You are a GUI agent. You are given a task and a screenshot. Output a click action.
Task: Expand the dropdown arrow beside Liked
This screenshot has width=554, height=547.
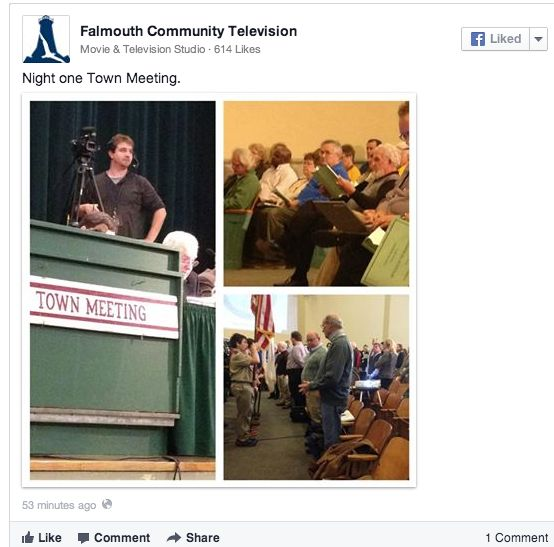(538, 39)
